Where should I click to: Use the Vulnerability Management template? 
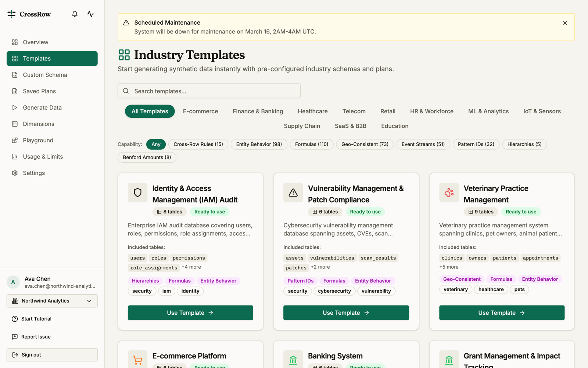click(x=346, y=313)
